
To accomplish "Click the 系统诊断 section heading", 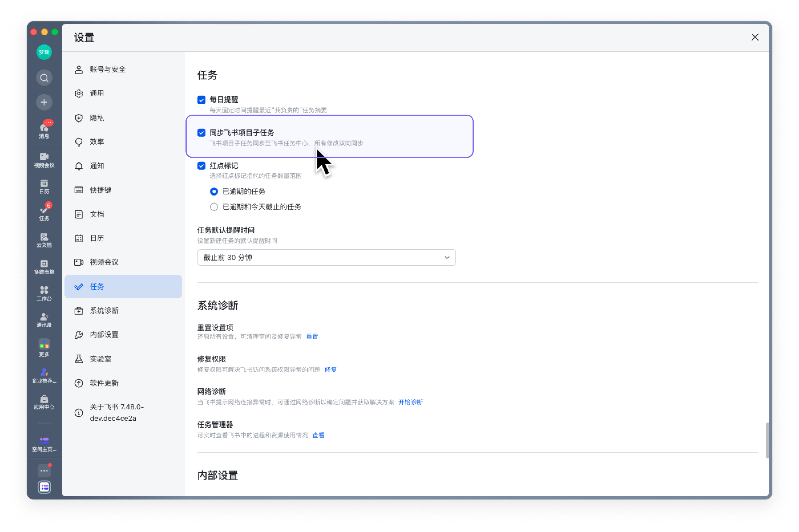I will click(x=217, y=305).
